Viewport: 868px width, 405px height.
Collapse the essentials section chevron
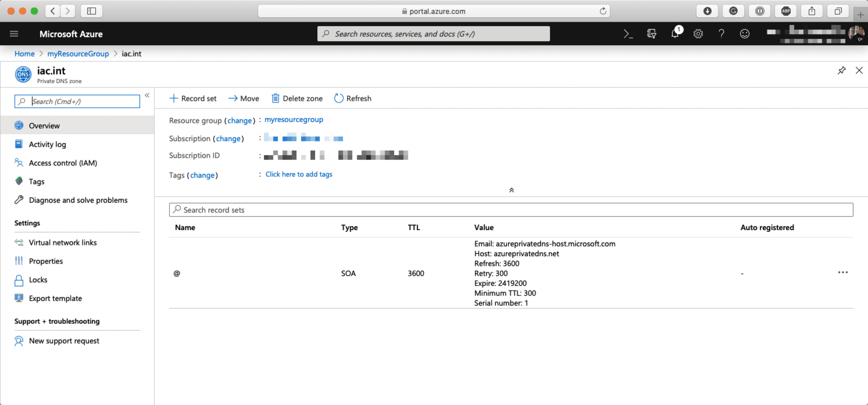pyautogui.click(x=511, y=190)
